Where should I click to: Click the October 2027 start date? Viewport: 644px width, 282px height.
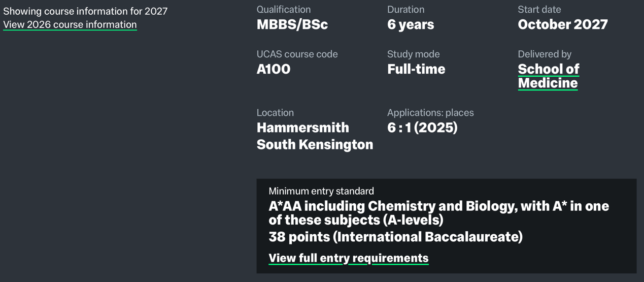tap(562, 24)
